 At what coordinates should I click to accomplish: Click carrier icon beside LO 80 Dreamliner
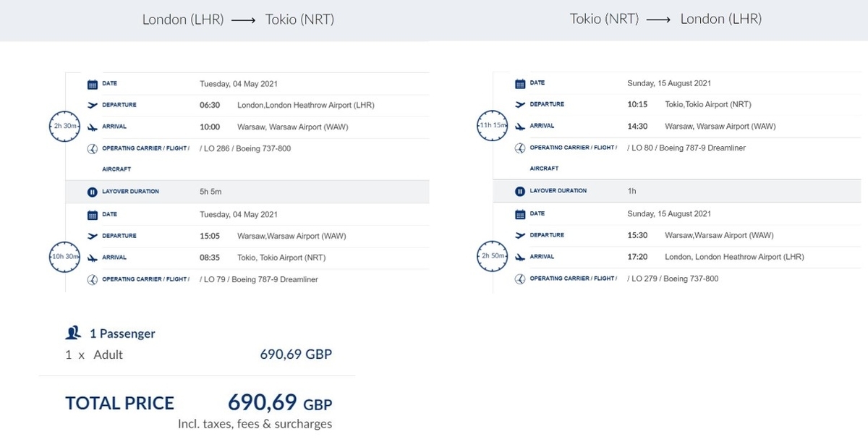coord(519,148)
